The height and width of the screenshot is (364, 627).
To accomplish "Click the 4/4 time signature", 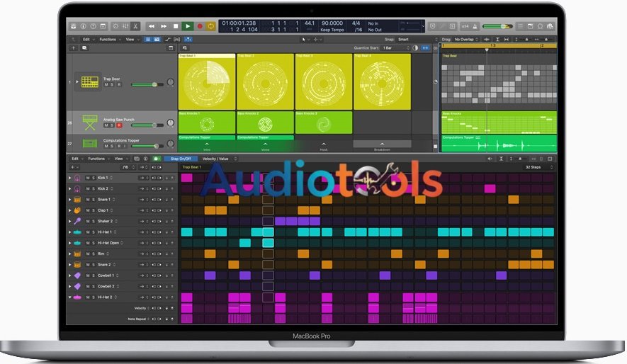I will click(356, 23).
